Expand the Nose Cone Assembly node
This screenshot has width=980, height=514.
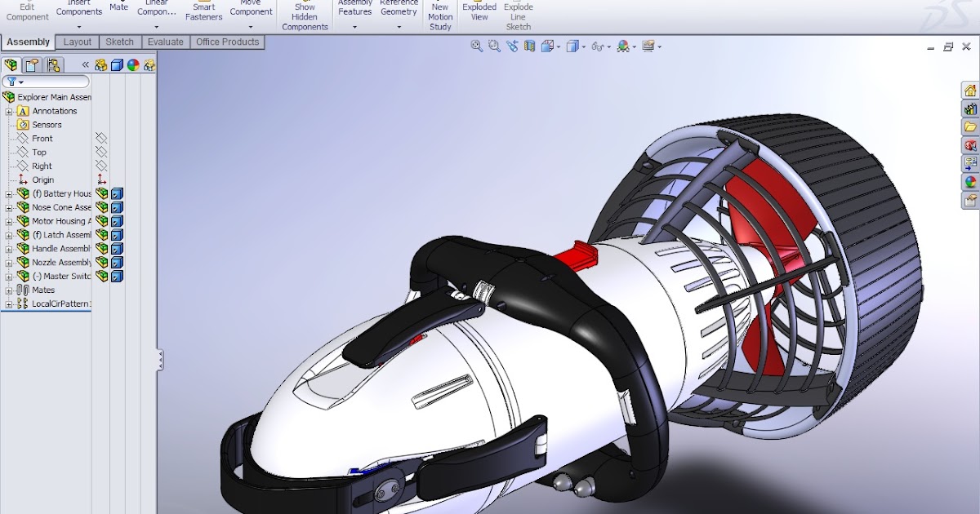click(9, 208)
